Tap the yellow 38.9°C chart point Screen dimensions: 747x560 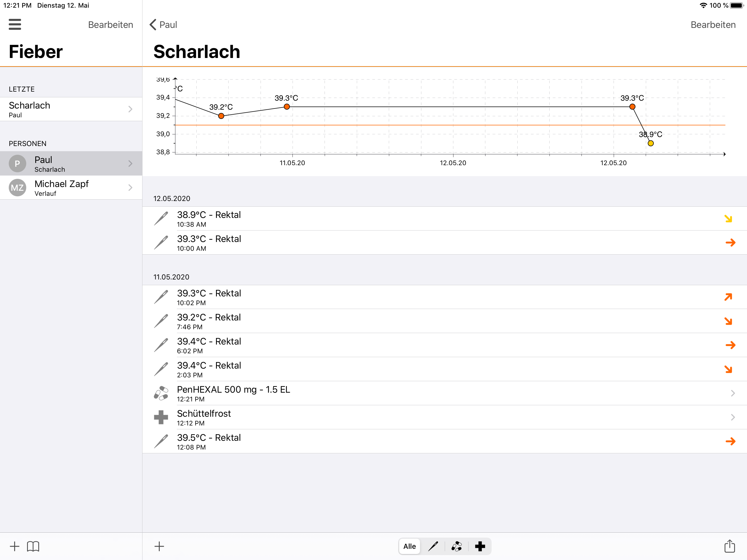point(650,143)
